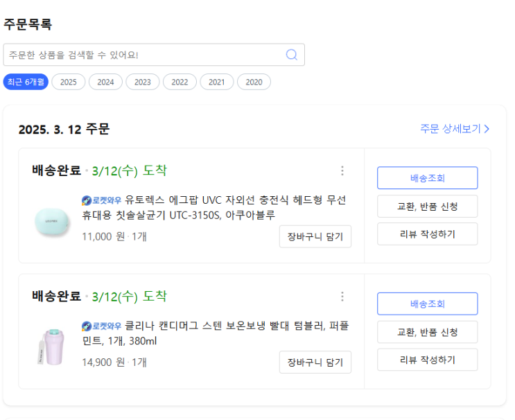The image size is (515, 420).
Task: Click the search magnifier icon
Action: pyautogui.click(x=292, y=55)
